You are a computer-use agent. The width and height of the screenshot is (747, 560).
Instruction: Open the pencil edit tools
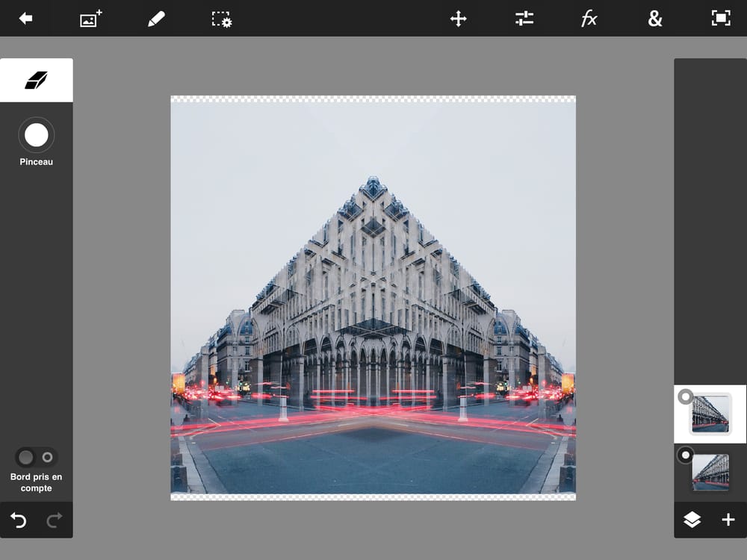coord(156,19)
